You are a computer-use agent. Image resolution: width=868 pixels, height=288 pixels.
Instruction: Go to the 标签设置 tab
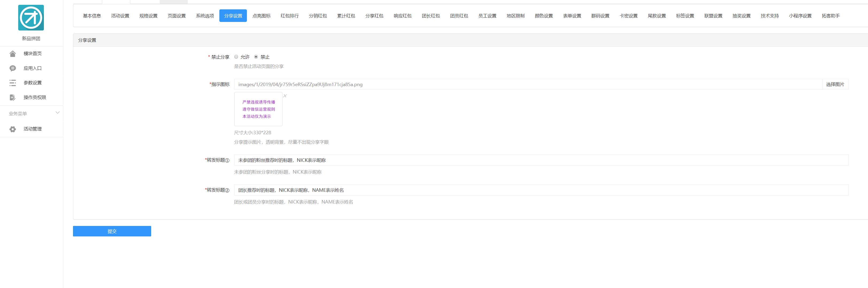pos(685,16)
